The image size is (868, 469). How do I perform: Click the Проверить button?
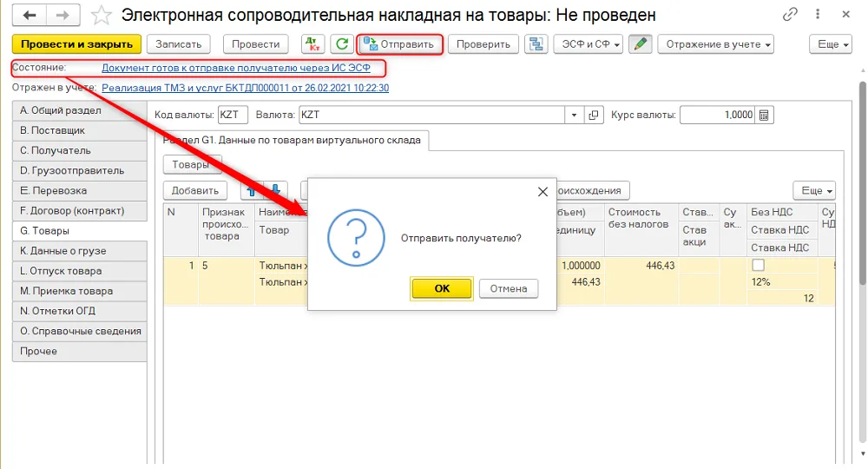483,44
